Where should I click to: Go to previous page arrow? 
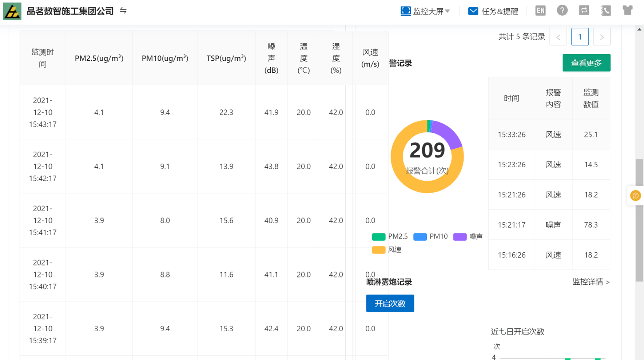(558, 37)
